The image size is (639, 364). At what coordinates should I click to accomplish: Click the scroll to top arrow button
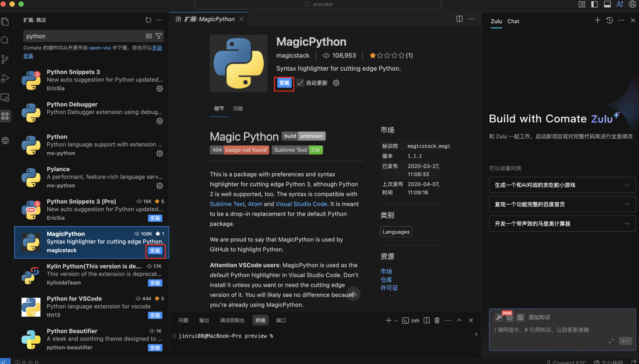tap(353, 294)
